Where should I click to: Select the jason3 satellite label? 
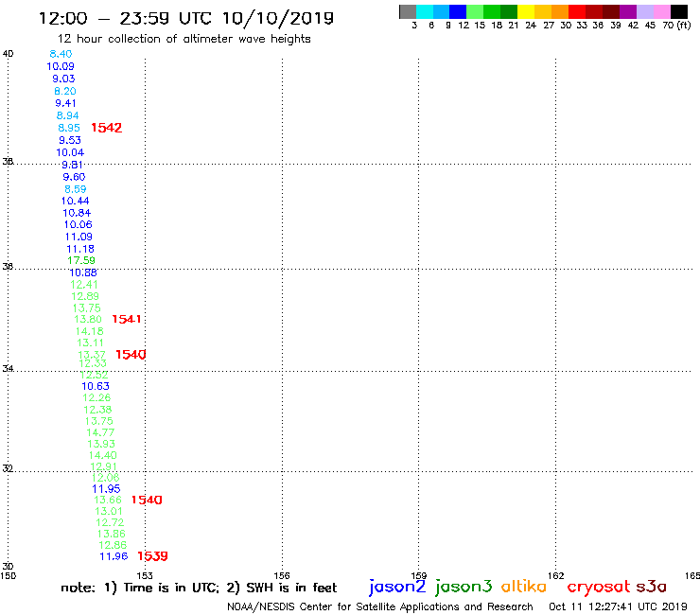(x=464, y=587)
